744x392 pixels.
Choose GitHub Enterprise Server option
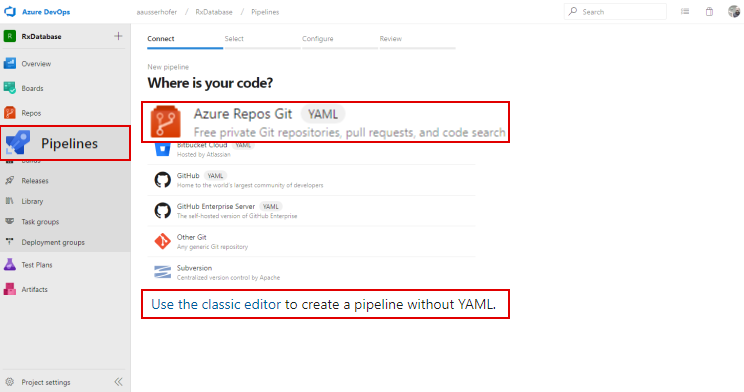click(311, 211)
